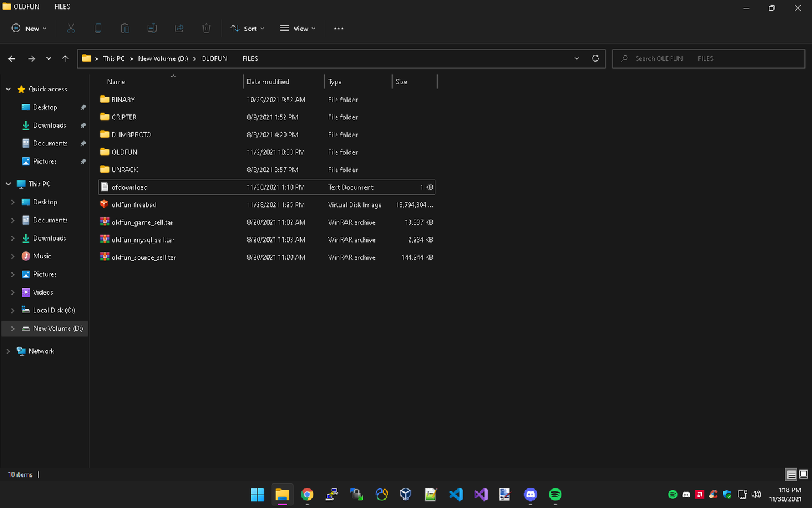The width and height of the screenshot is (812, 508).
Task: Open the New item dropdown
Action: 29,29
